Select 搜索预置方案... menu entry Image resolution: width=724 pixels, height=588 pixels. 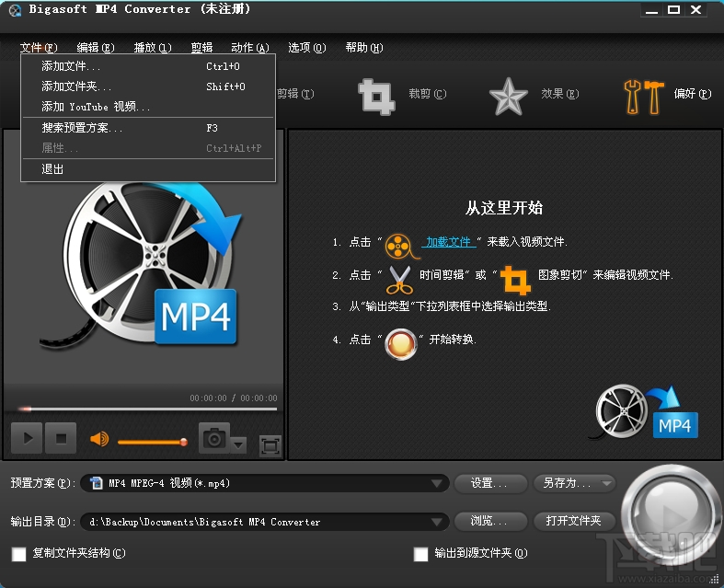(148, 128)
